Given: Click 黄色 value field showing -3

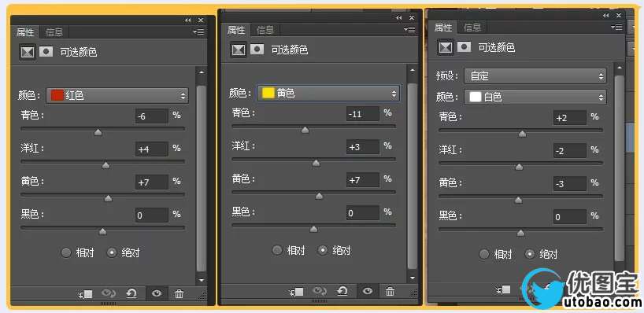Looking at the screenshot, I should 570,184.
